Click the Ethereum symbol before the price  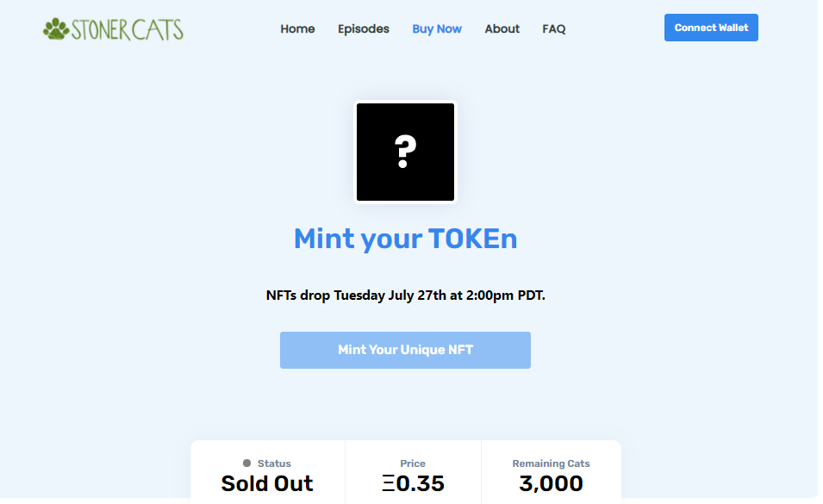pyautogui.click(x=389, y=483)
